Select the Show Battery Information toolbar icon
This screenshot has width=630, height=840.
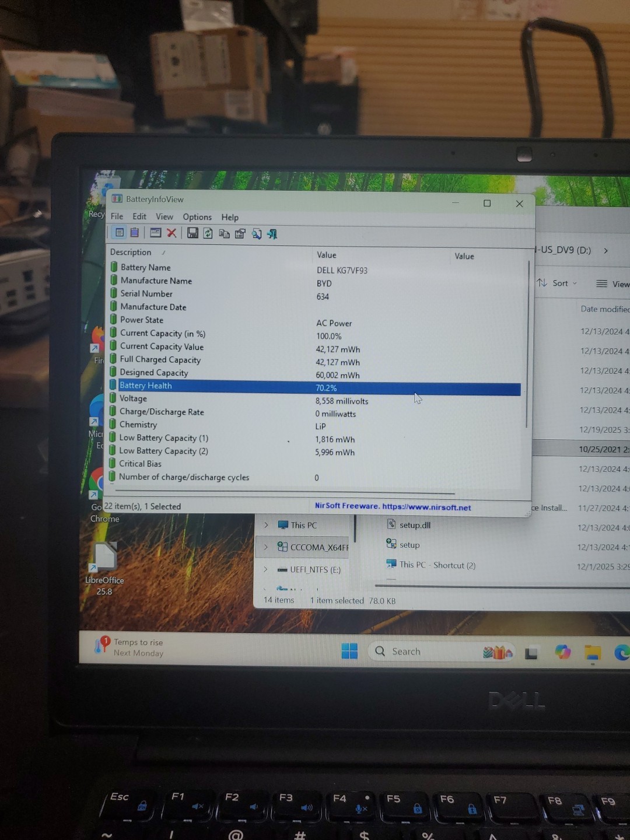tap(120, 232)
